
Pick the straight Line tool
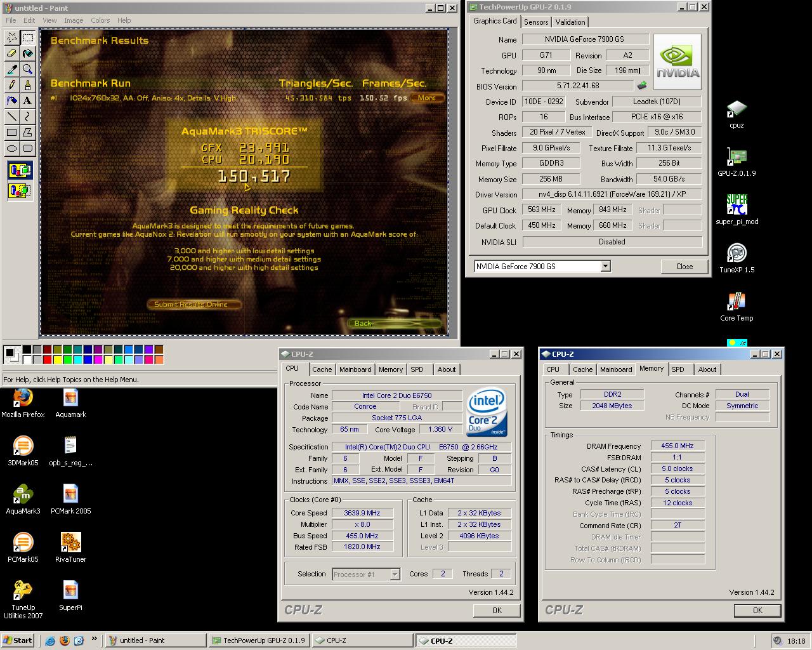tap(11, 117)
